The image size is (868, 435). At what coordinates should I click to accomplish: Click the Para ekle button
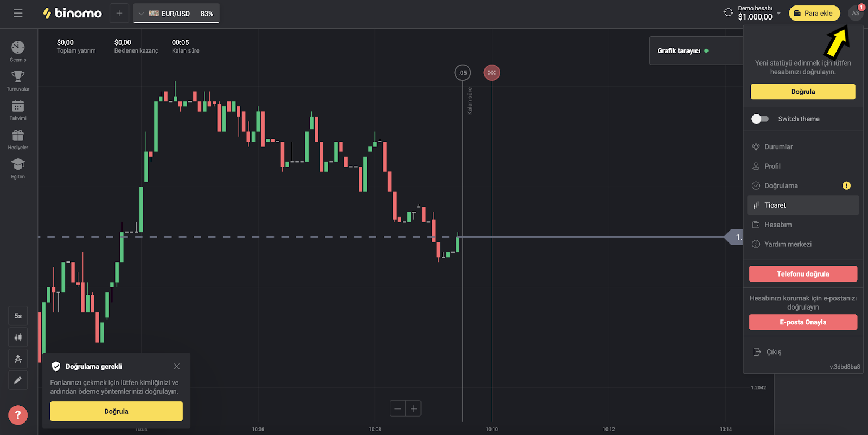click(814, 13)
